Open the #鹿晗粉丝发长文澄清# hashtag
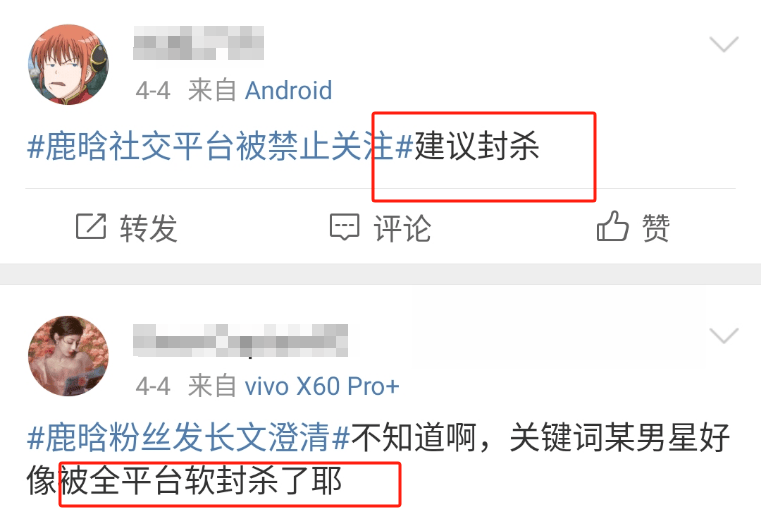The height and width of the screenshot is (509, 772). coord(189,437)
